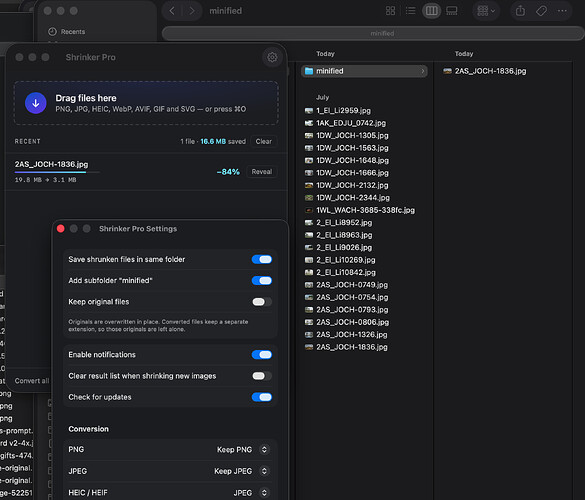The width and height of the screenshot is (585, 500).
Task: Open Finder group-by options menu
Action: pos(486,11)
